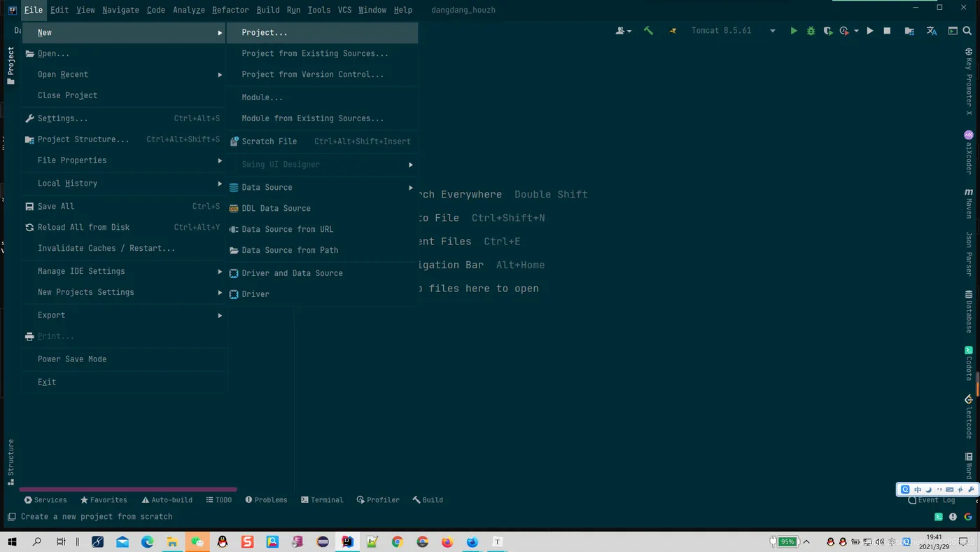Open the Auto-build tool window
980x552 pixels.
[167, 500]
